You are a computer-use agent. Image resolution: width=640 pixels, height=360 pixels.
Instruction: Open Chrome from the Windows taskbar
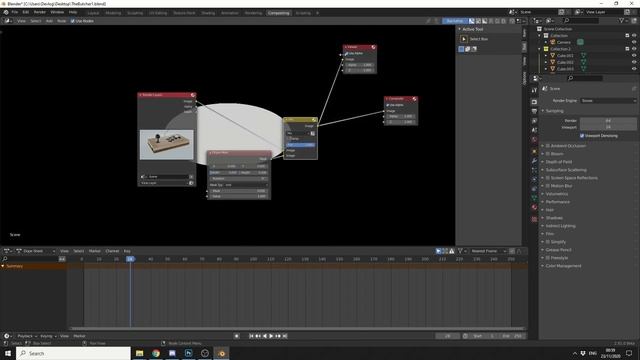tap(156, 353)
